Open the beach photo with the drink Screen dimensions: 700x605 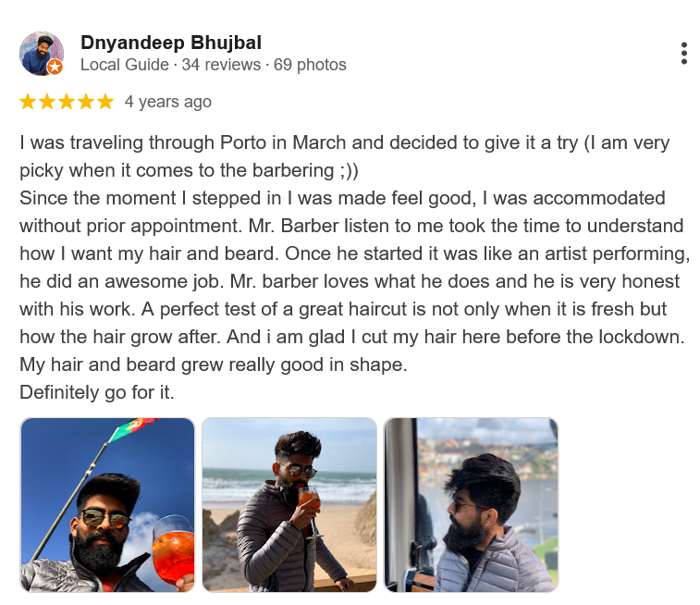pyautogui.click(x=289, y=505)
